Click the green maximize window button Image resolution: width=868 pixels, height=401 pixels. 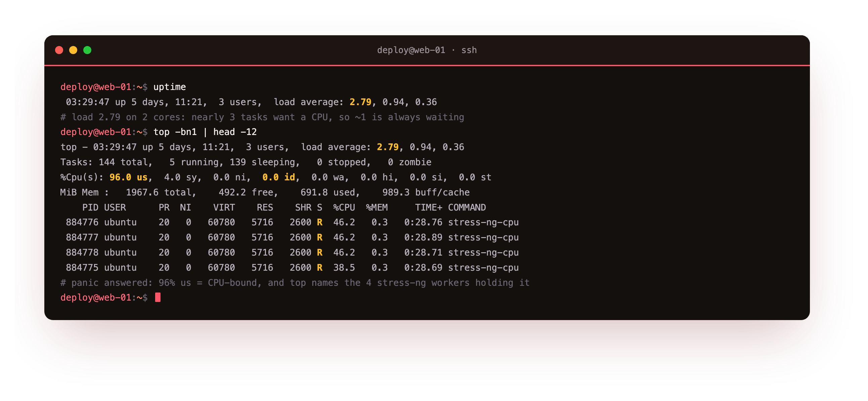(87, 50)
